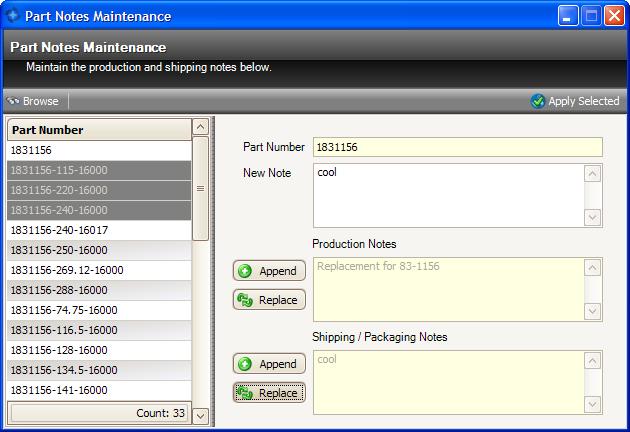The image size is (630, 432).
Task: Click the Part Number column header
Action: click(98, 129)
